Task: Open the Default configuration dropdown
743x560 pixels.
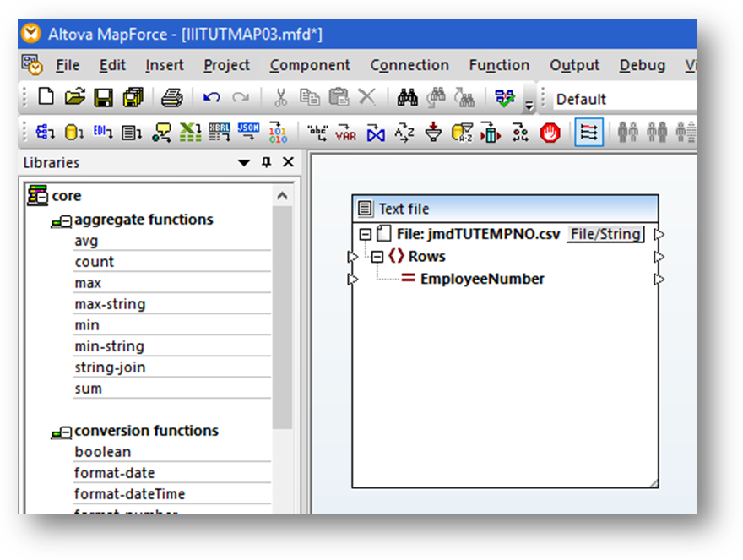Action: point(625,99)
